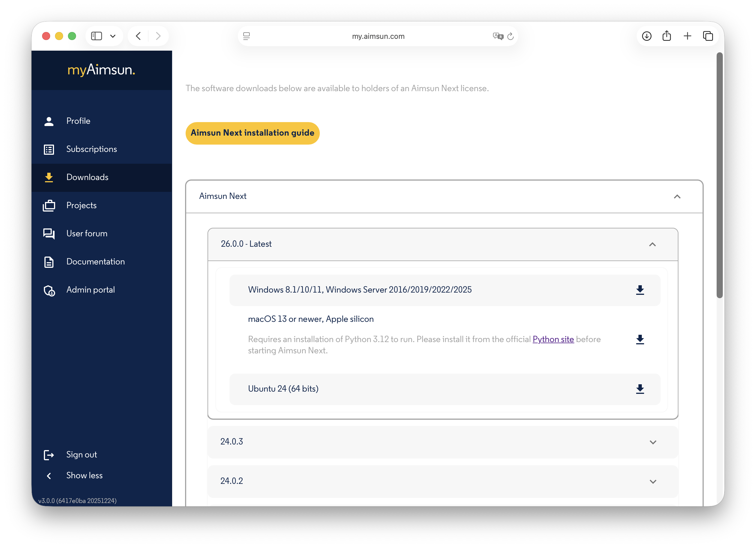Open the Projects menu item
Image resolution: width=756 pixels, height=548 pixels.
(x=81, y=205)
